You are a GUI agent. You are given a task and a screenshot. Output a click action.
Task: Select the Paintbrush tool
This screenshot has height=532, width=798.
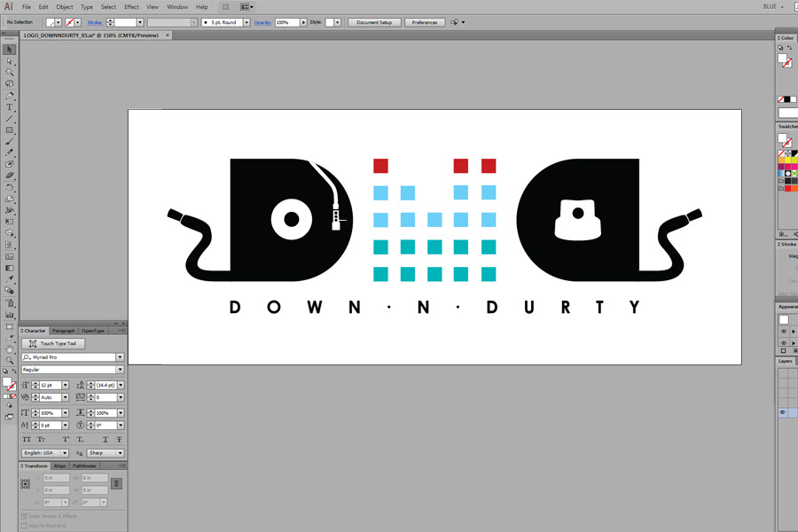pos(9,142)
